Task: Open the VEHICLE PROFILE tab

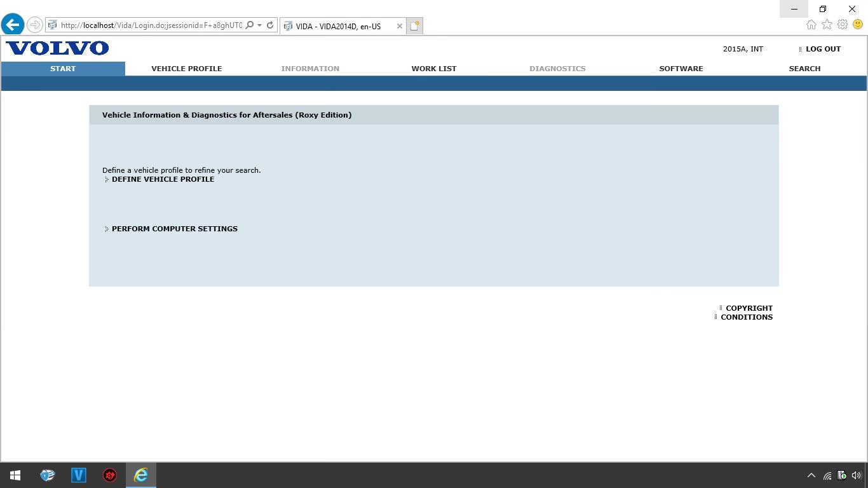Action: pyautogui.click(x=186, y=69)
